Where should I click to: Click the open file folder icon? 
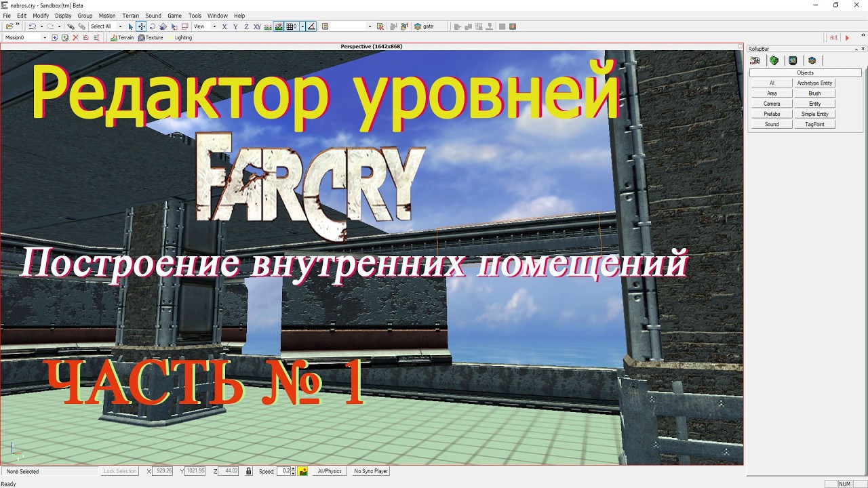[9, 26]
